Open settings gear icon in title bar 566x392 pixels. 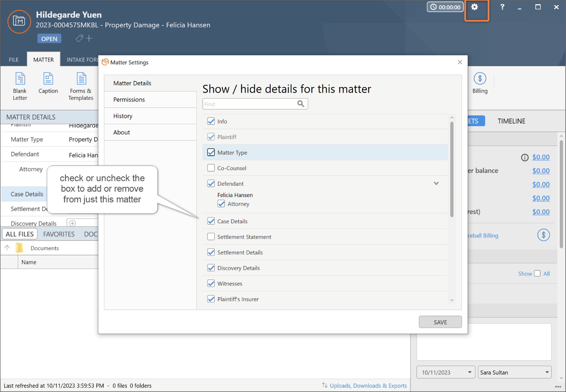(x=475, y=7)
